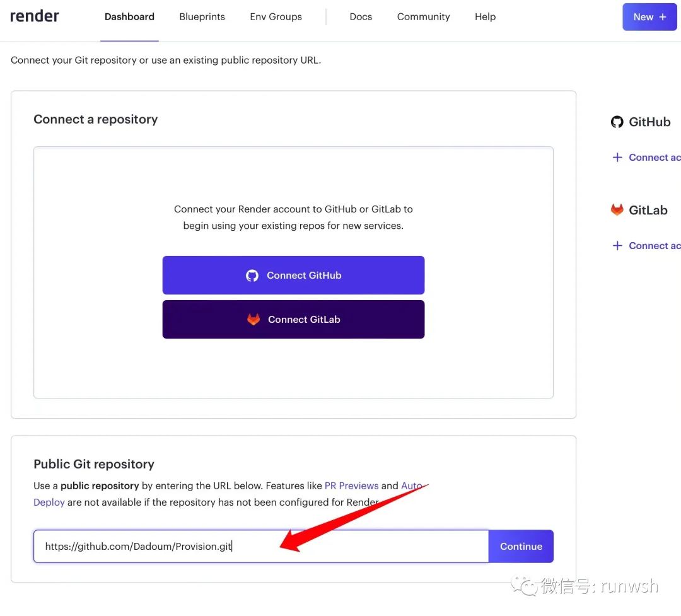Click the 'Connect a repository' heading

tap(96, 119)
